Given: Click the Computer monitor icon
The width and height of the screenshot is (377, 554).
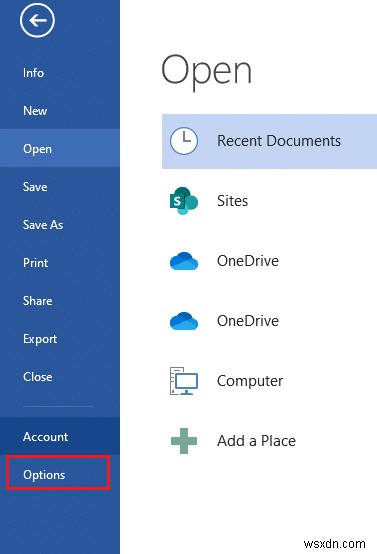Looking at the screenshot, I should 184,381.
